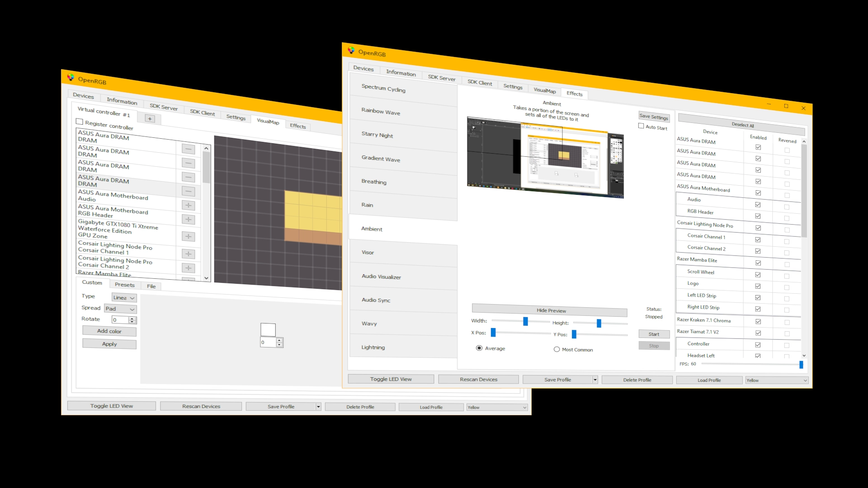Add ASUS Aura Motherboard Audio to the virtual controller

[189, 205]
